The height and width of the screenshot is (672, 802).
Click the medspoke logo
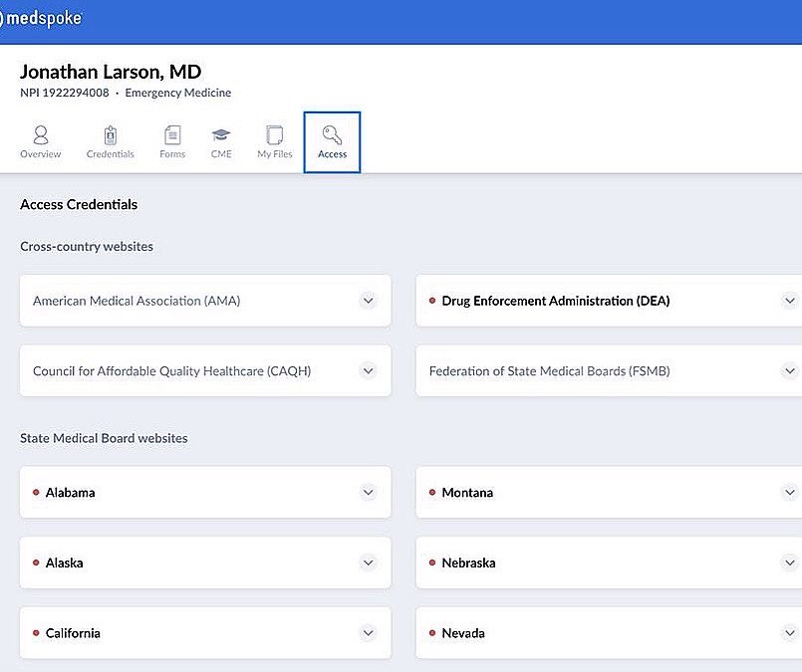pyautogui.click(x=41, y=18)
